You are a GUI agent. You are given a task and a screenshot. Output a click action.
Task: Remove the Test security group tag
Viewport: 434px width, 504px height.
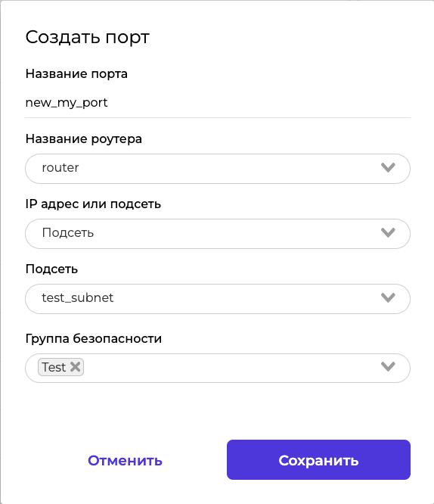[75, 367]
